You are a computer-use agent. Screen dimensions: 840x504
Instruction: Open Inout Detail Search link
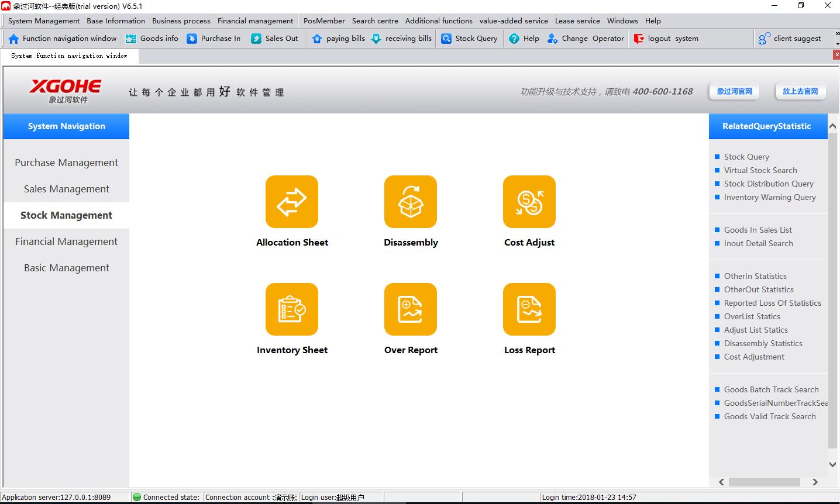point(759,243)
